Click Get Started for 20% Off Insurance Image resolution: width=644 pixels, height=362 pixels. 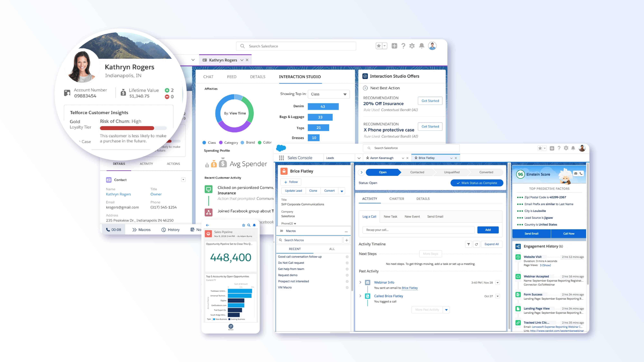click(430, 101)
